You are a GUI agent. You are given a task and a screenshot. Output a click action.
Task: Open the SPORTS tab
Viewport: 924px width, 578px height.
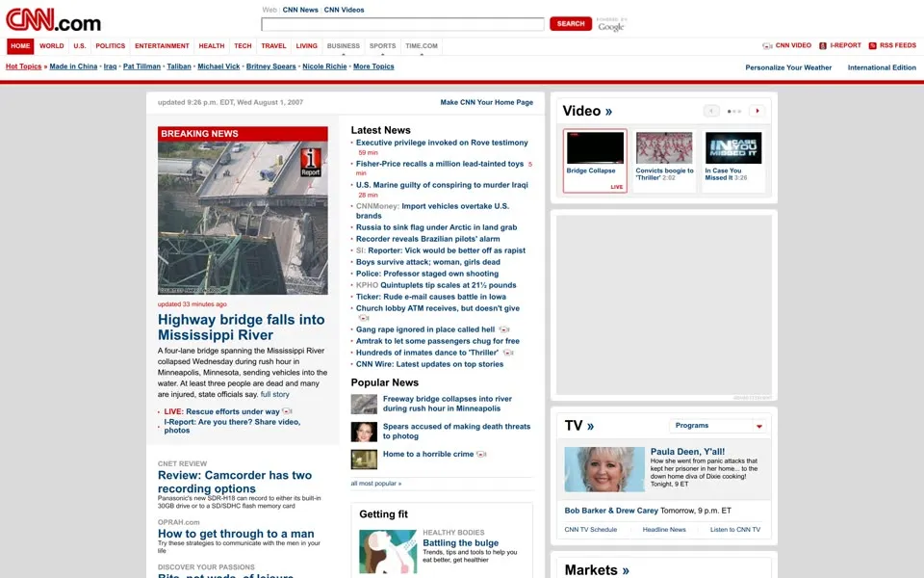[x=382, y=46]
